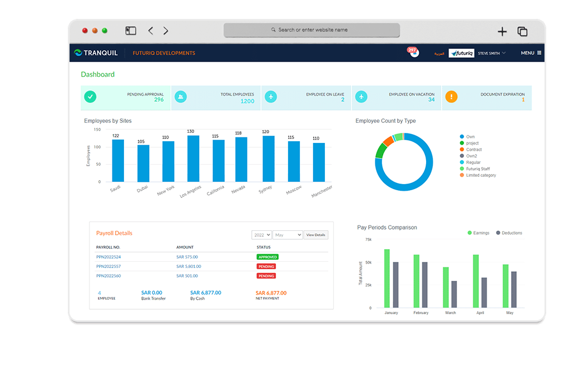Image resolution: width=584 pixels, height=392 pixels.
Task: Toggle Own2 legend item
Action: pos(468,156)
